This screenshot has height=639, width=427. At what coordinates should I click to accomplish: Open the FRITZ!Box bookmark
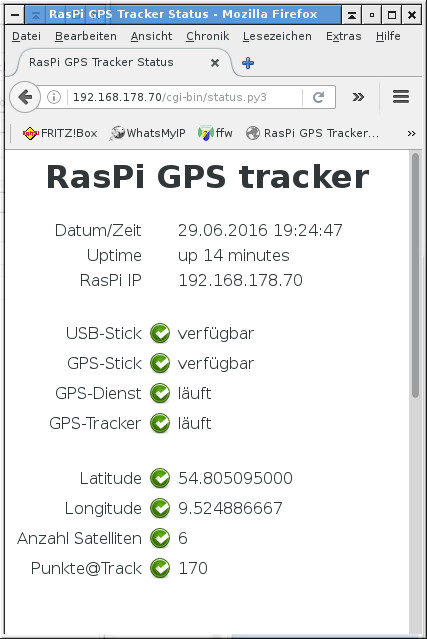point(60,133)
